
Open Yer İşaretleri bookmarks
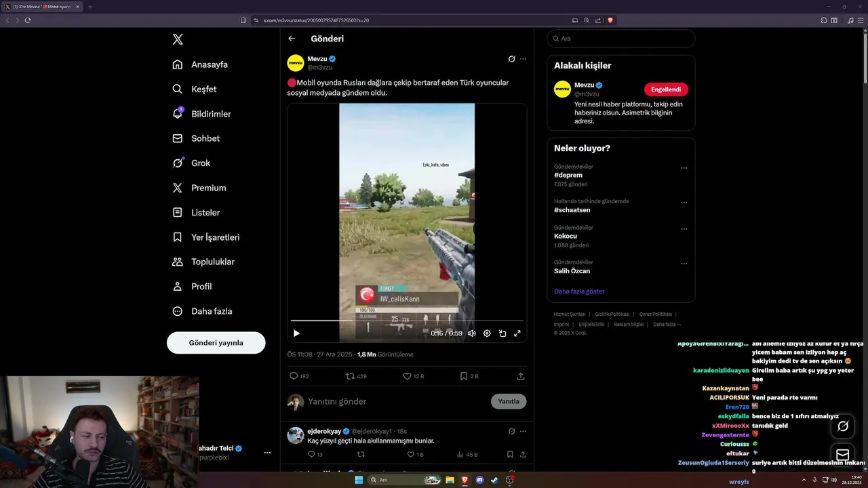pos(206,237)
